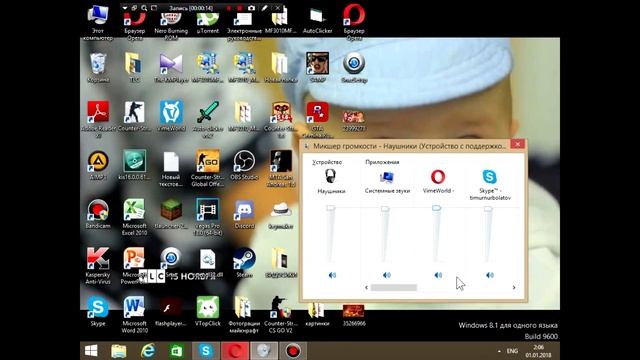Click the mixer scrollbar right arrow
Screen dimensions: 640x360
pyautogui.click(x=513, y=288)
